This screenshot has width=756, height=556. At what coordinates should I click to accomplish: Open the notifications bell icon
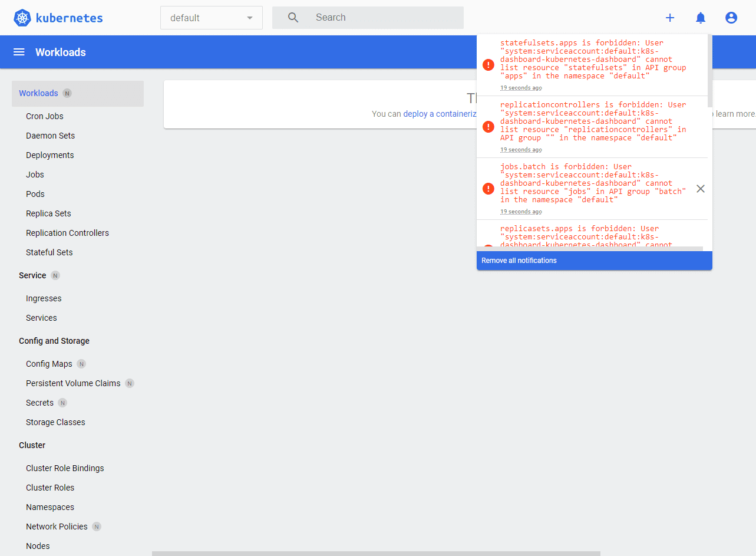(701, 18)
